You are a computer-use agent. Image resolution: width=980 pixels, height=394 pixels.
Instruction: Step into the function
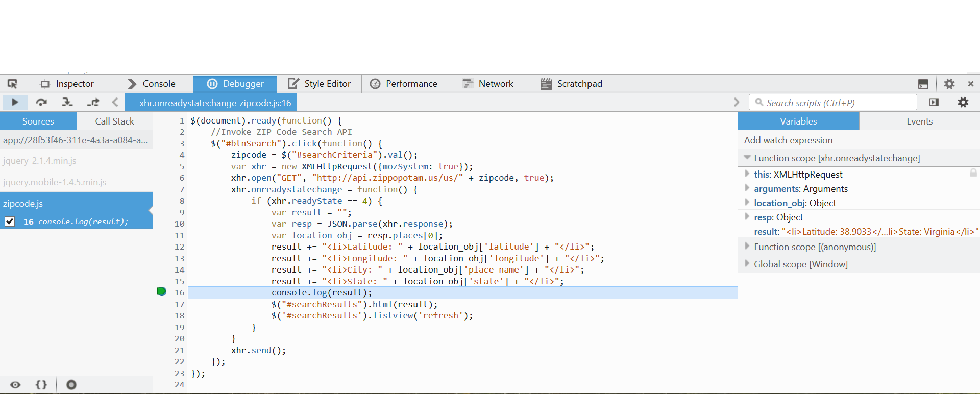click(67, 103)
